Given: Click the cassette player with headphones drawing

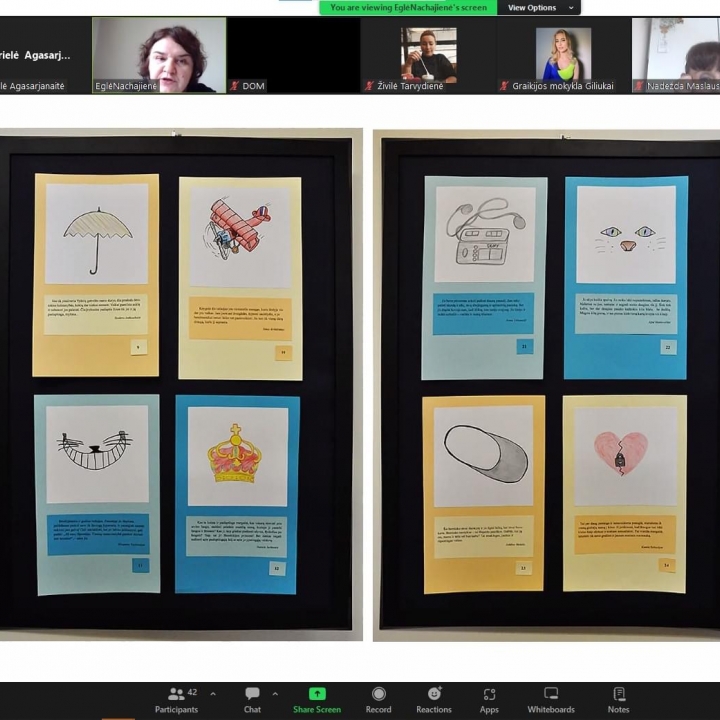Looking at the screenshot, I should [486, 231].
